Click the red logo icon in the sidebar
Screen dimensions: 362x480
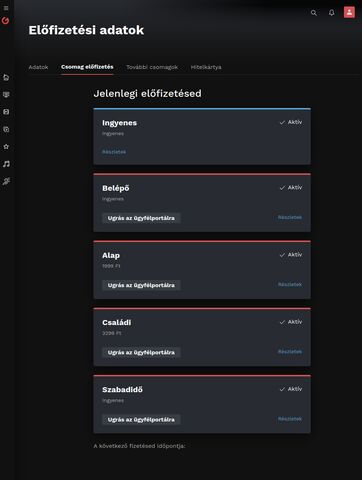point(5,21)
